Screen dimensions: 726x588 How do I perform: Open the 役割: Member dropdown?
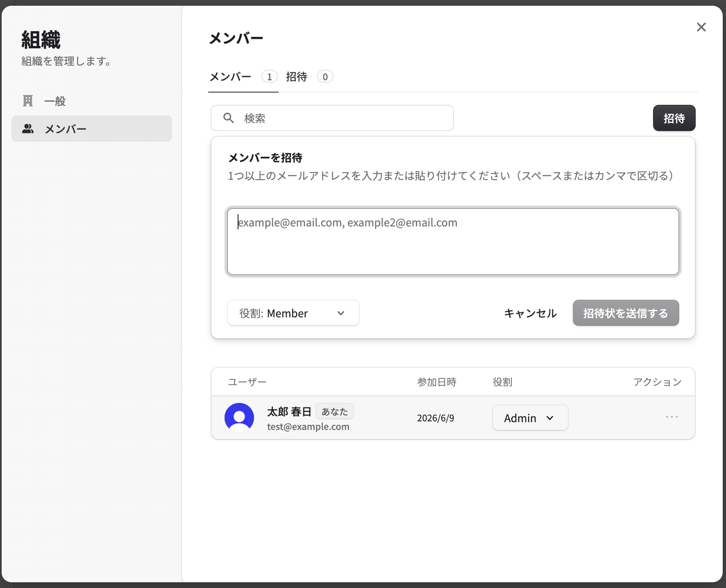293,313
